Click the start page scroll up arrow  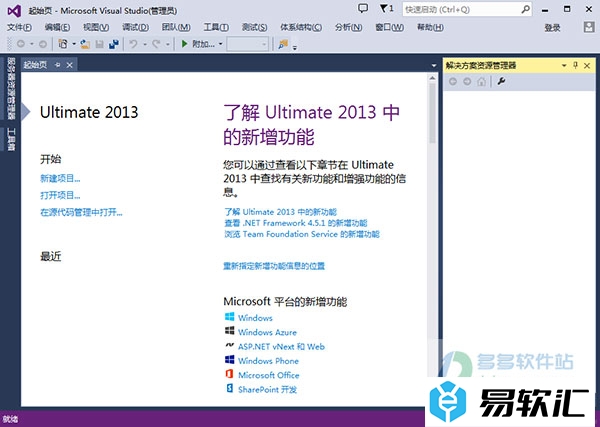click(432, 78)
